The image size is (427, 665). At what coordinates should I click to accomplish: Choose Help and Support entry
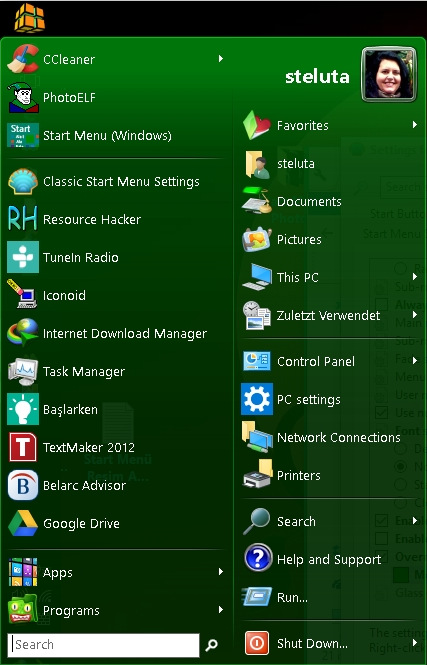coord(329,559)
